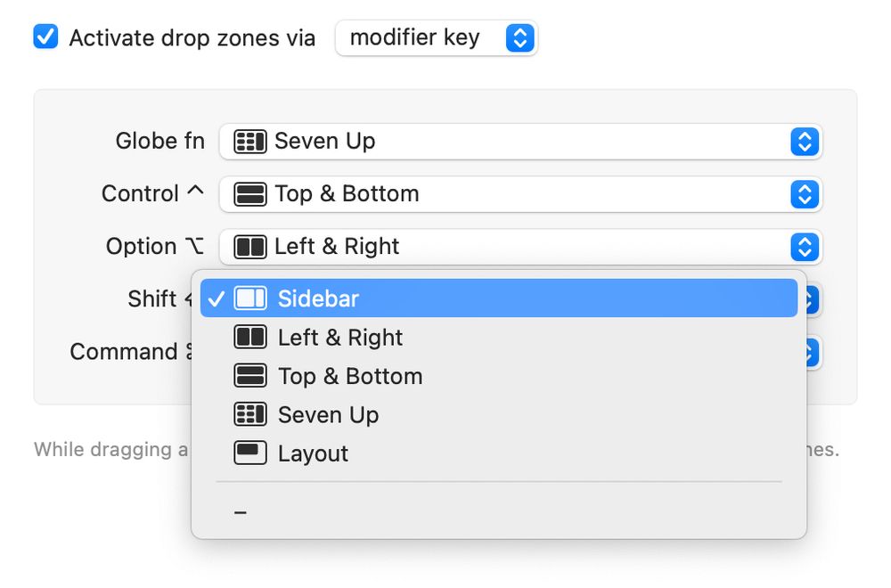Screen dimensions: 891x588
Task: Select Top & Bottom from the popup menu
Action: tap(499, 376)
